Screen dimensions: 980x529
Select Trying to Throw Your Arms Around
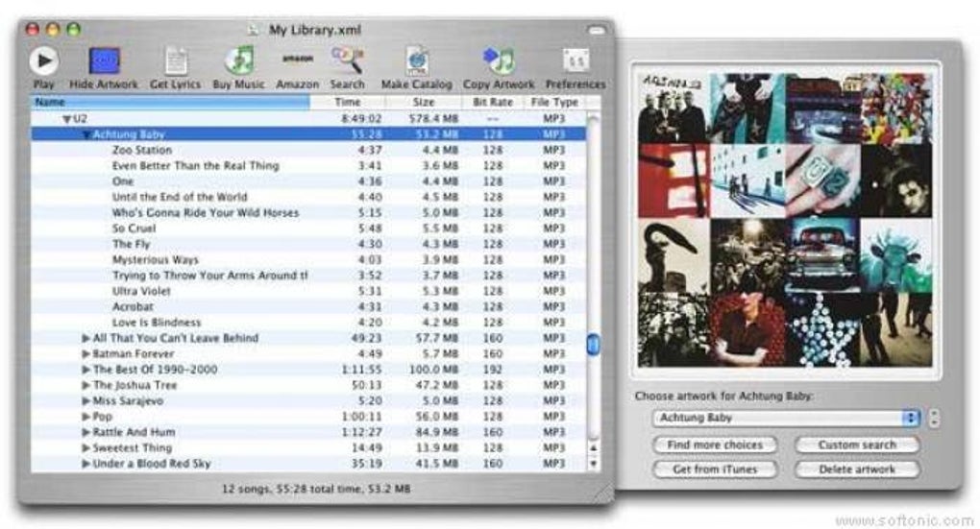coord(308,276)
